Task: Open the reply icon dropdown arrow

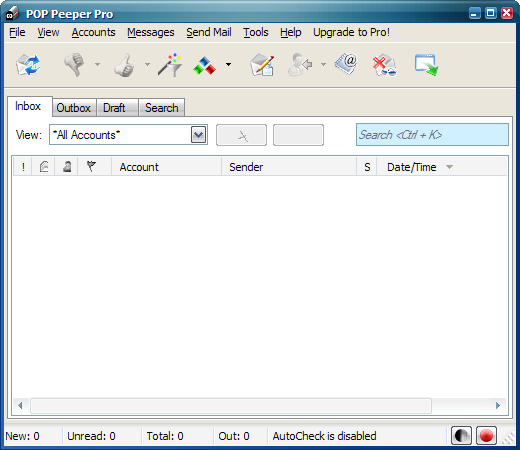Action: (x=323, y=64)
